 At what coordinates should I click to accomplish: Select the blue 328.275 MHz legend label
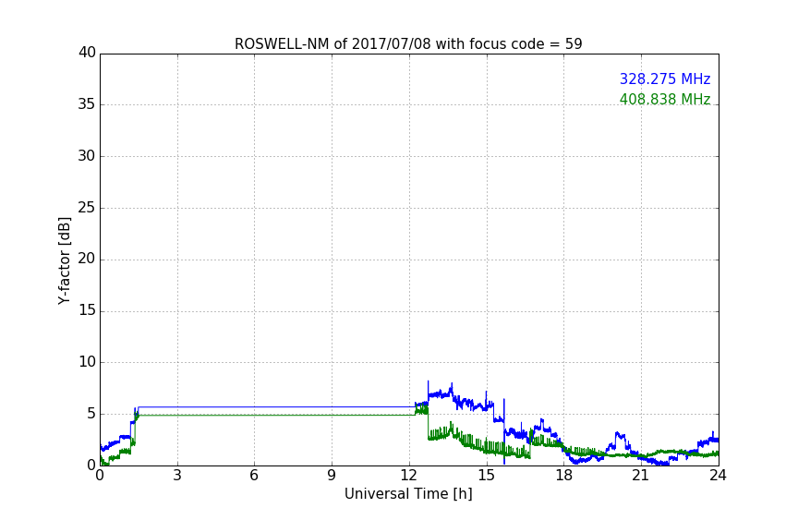[665, 79]
